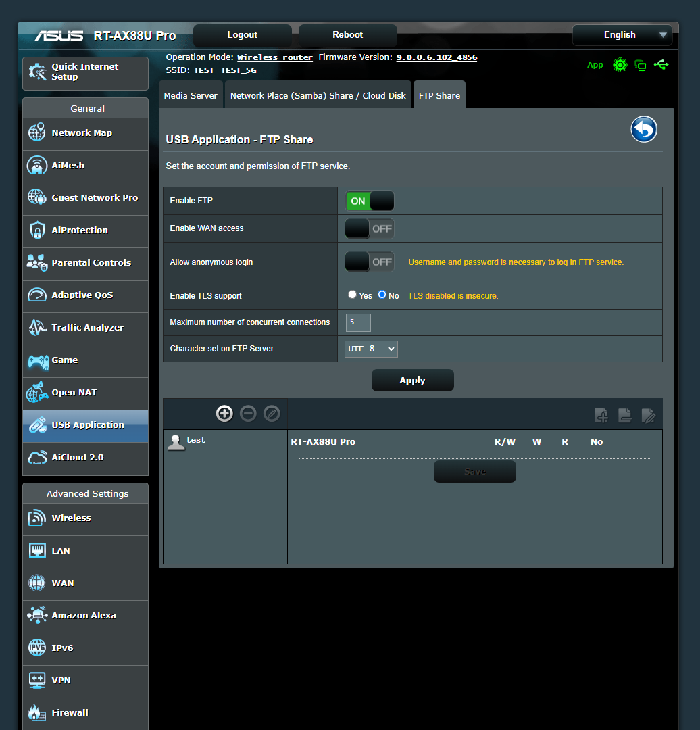
Task: Click the blue back arrow icon
Action: (644, 129)
